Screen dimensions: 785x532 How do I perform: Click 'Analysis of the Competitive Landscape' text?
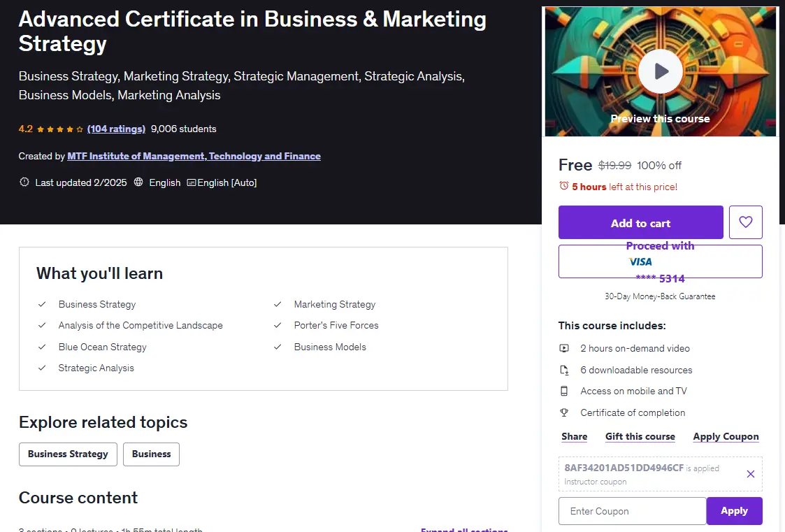click(141, 325)
